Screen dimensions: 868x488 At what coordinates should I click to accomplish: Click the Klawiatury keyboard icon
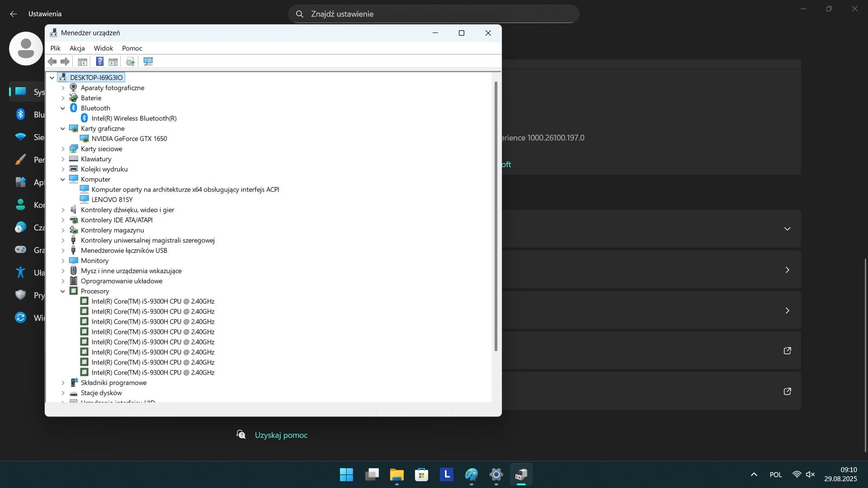pyautogui.click(x=74, y=159)
